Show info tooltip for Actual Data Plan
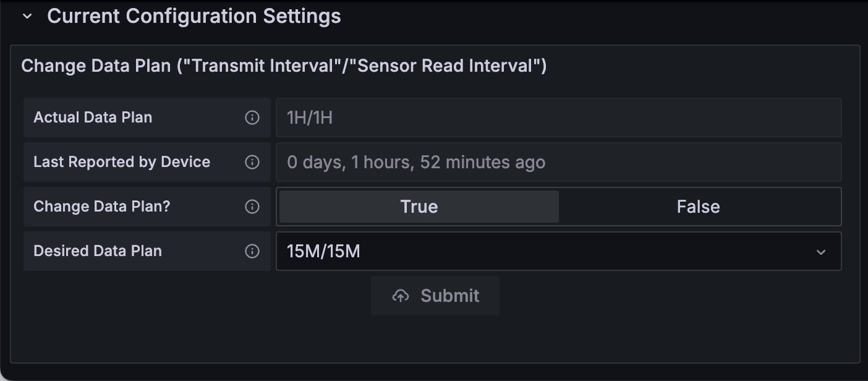The width and height of the screenshot is (868, 381). [252, 118]
